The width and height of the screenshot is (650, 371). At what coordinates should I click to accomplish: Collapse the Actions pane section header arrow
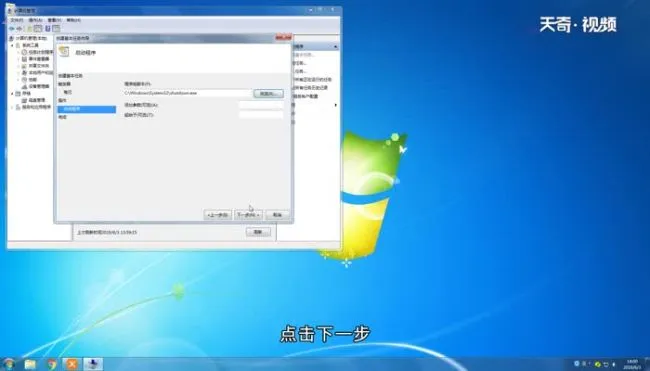335,46
